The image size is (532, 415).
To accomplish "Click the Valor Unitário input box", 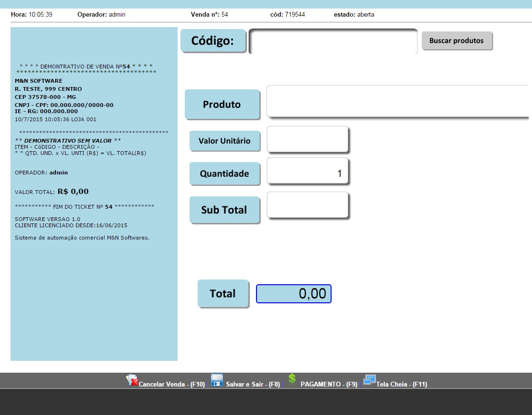I will coord(308,139).
